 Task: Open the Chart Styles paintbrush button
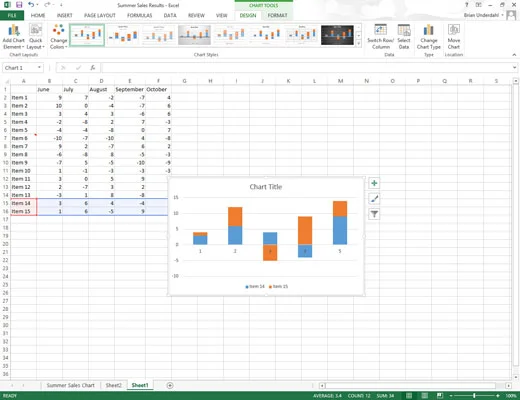374,199
